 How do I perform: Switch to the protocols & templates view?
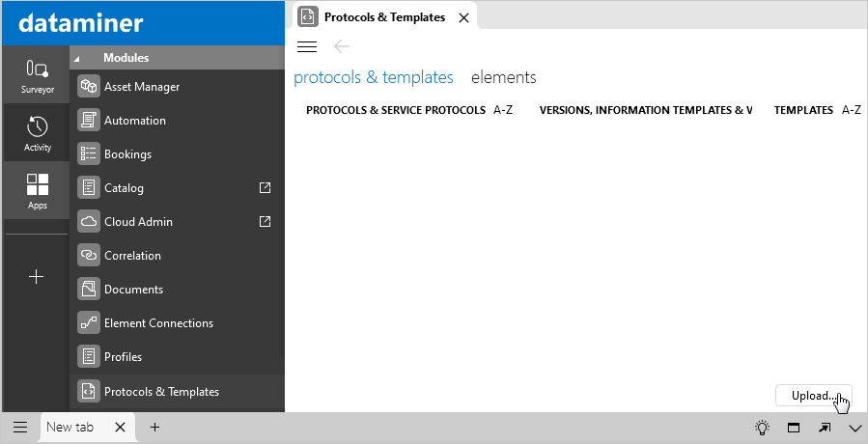[373, 77]
